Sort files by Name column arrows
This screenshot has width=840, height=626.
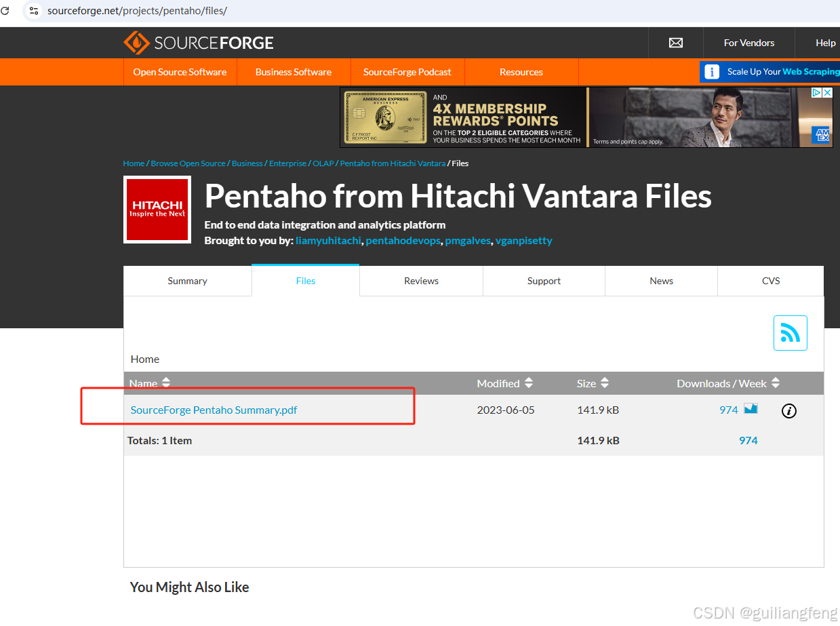click(x=166, y=383)
